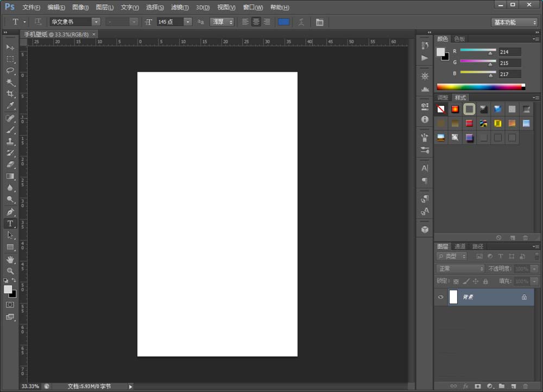This screenshot has width=543, height=392.
Task: Activate the Crop tool
Action: pos(10,94)
